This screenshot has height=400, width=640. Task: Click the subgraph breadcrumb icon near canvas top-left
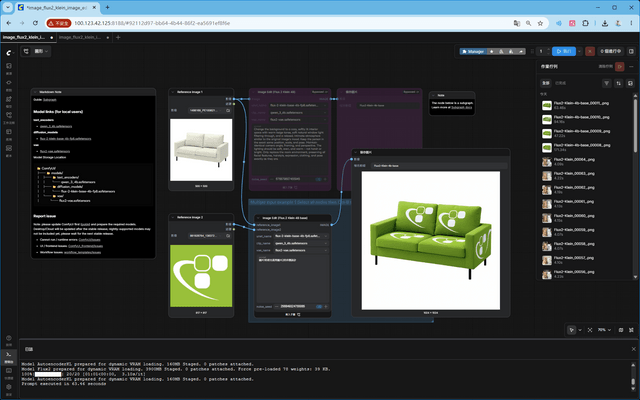click(26, 51)
